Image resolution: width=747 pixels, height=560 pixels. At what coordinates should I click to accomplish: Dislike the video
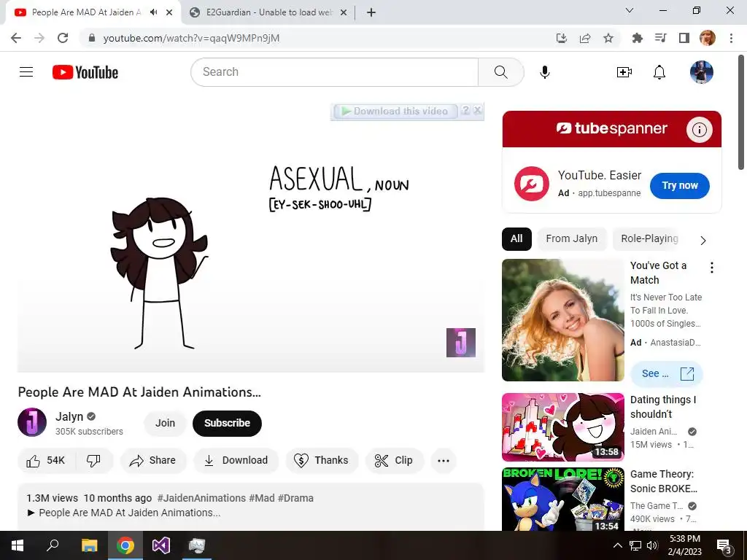(93, 461)
